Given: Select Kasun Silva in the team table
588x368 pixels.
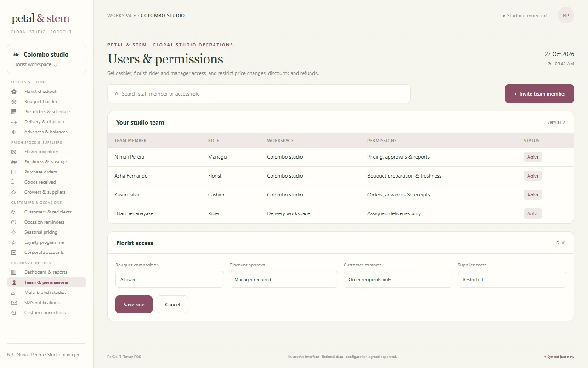Looking at the screenshot, I should (x=127, y=195).
